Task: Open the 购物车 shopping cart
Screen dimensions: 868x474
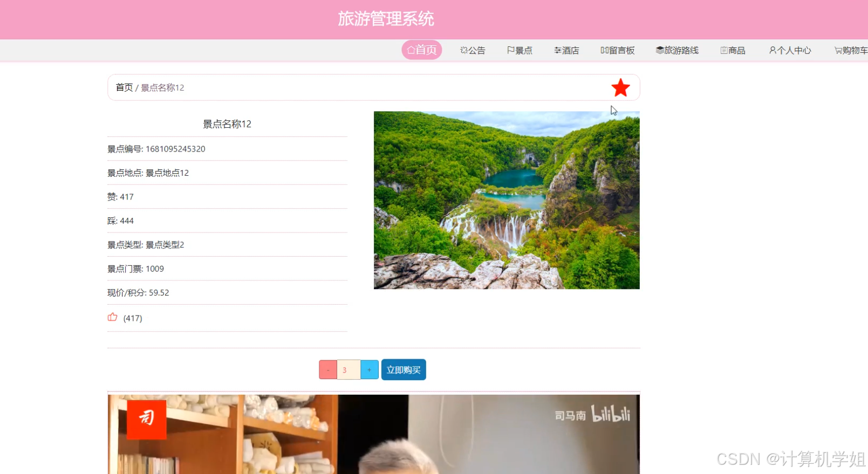Action: click(x=851, y=50)
